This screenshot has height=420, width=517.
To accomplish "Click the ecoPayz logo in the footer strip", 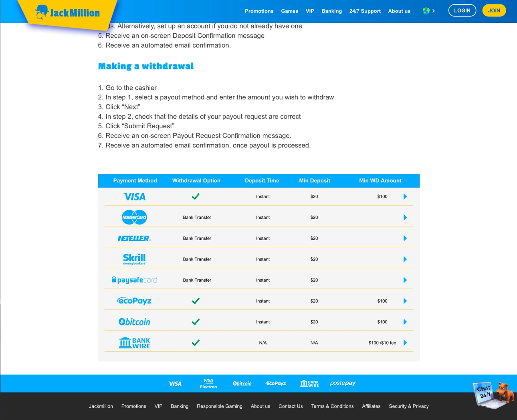I will (276, 384).
